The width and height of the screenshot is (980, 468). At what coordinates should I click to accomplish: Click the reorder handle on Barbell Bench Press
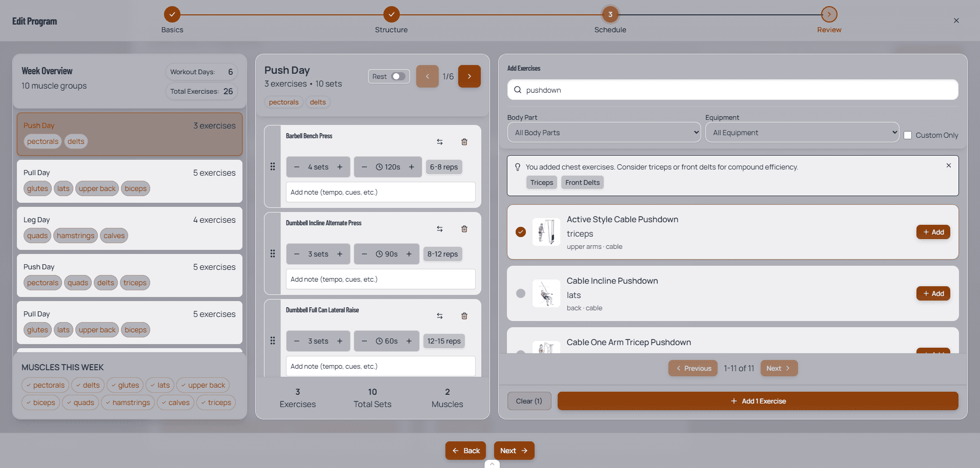click(272, 166)
